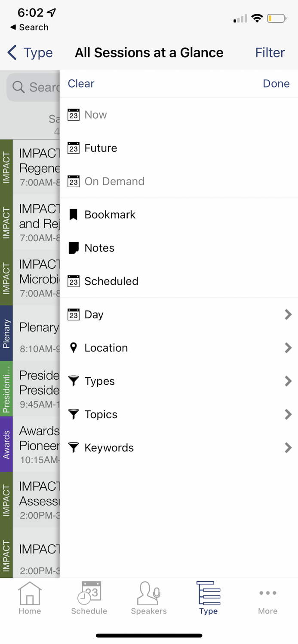Tap the Types funnel icon

[x=74, y=381]
